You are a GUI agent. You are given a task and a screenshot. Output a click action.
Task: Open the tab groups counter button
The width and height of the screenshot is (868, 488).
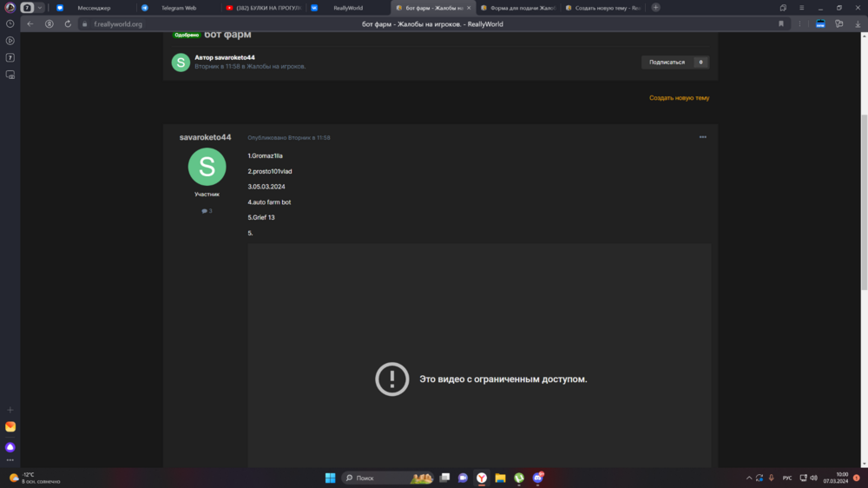(x=27, y=8)
